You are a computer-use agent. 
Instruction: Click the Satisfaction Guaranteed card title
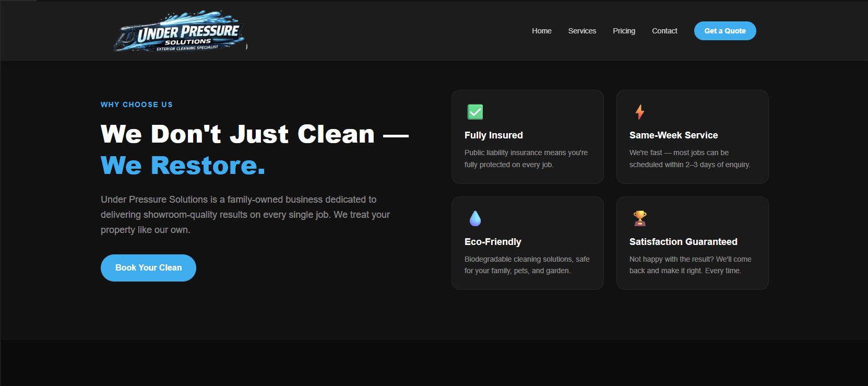[683, 242]
